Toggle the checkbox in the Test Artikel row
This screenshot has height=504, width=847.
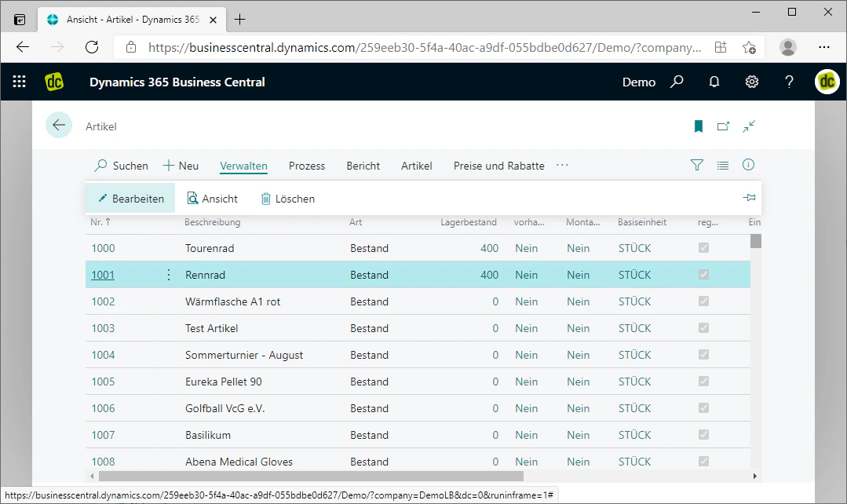pyautogui.click(x=703, y=328)
